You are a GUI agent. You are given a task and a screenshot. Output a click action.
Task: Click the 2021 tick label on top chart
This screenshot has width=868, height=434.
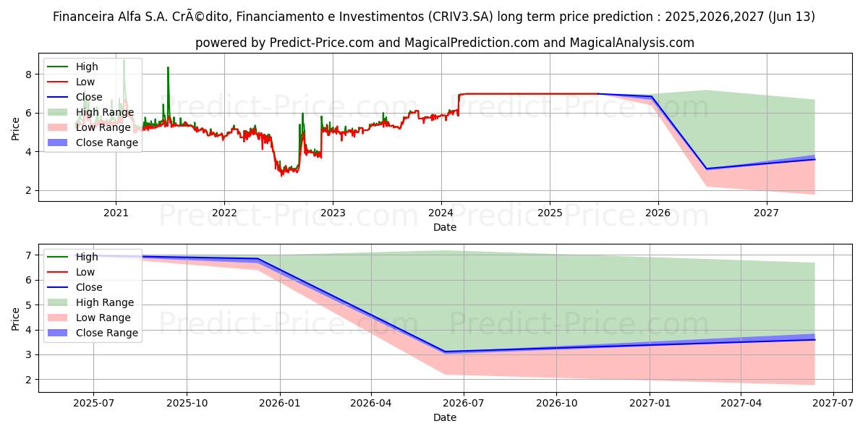[x=116, y=213]
